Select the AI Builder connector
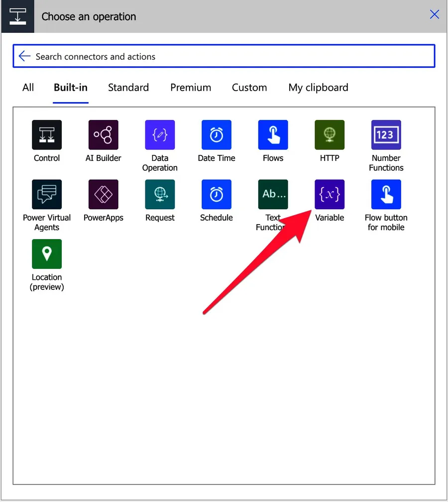This screenshot has height=502, width=448. (x=104, y=135)
